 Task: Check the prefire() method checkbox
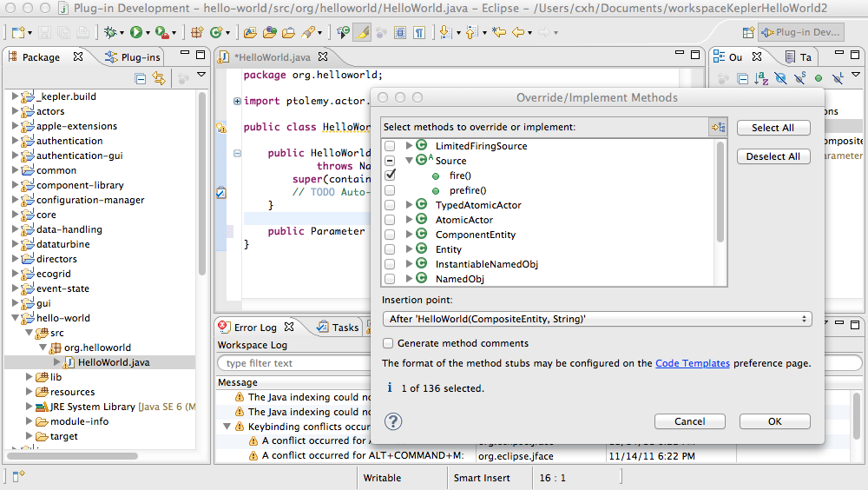tap(390, 190)
